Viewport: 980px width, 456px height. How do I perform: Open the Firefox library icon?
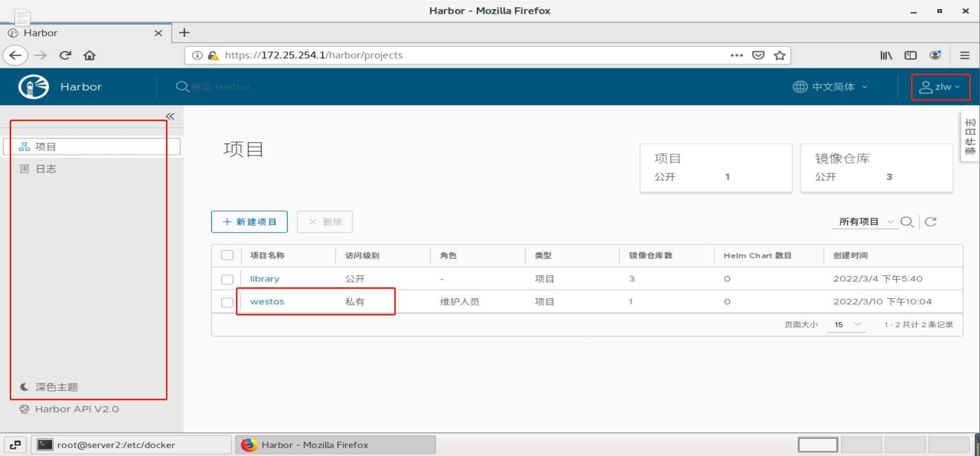click(x=886, y=55)
